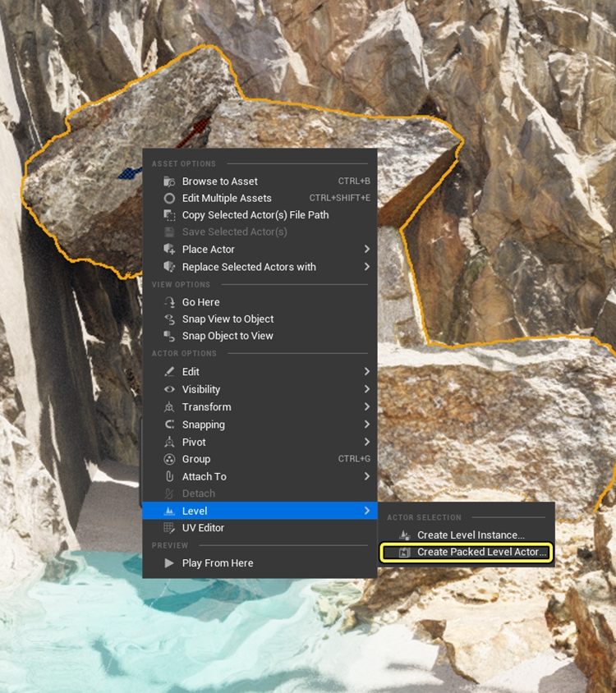The image size is (616, 693).
Task: Click the Replace Selected Actors with icon
Action: 169,267
